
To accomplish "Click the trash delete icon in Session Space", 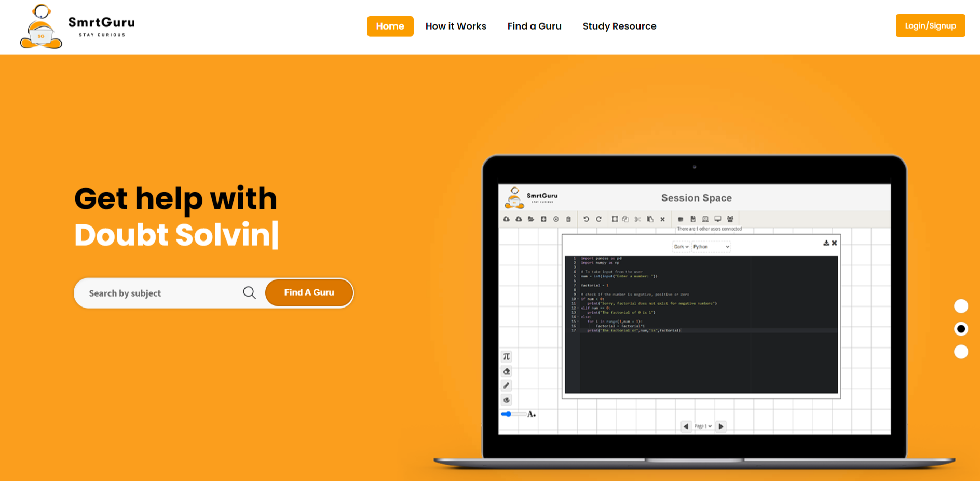I will (568, 219).
